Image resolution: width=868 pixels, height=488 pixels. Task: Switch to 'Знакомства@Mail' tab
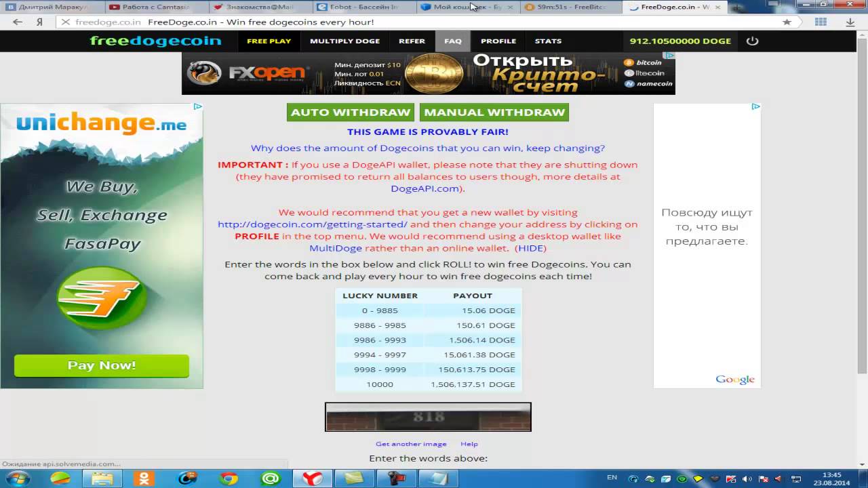260,7
